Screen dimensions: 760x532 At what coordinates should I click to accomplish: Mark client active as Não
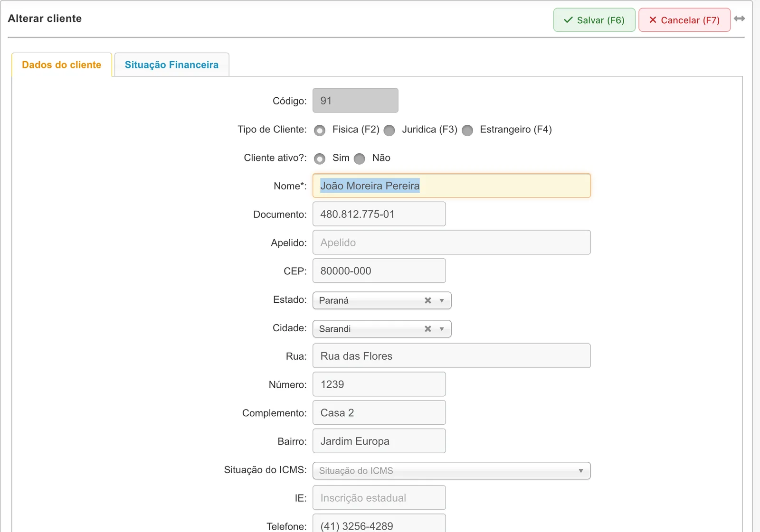[360, 159]
